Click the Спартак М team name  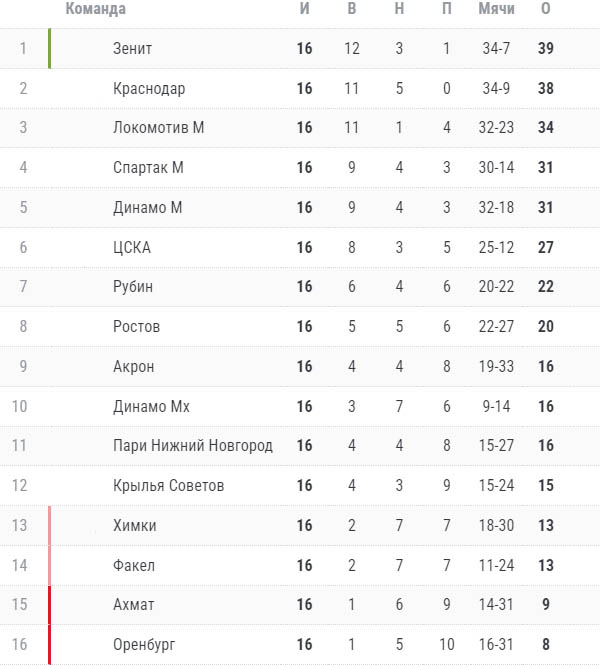pyautogui.click(x=148, y=168)
